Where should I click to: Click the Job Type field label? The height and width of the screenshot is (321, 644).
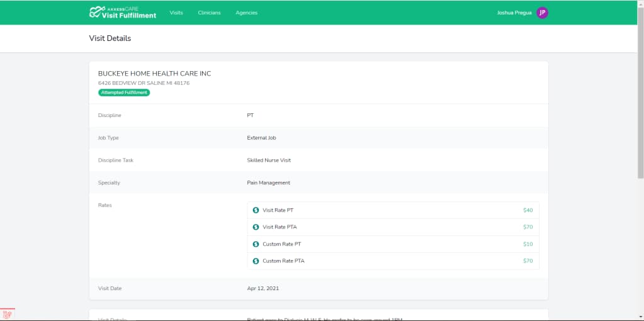tap(108, 138)
